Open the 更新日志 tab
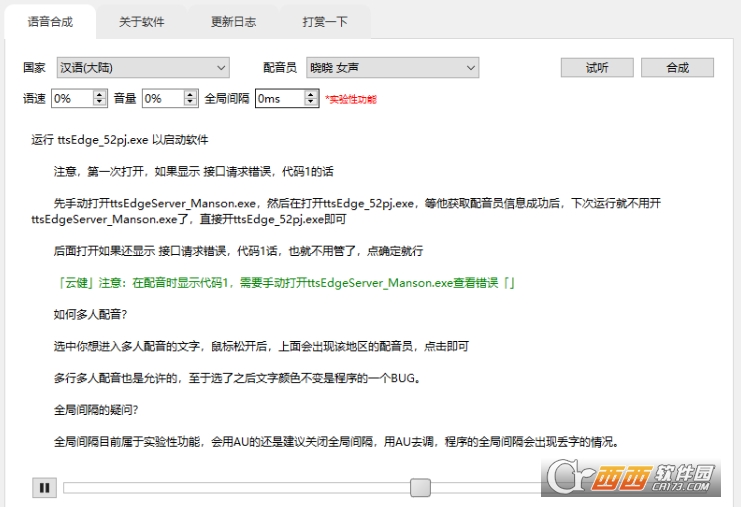The height and width of the screenshot is (507, 741). coord(233,22)
